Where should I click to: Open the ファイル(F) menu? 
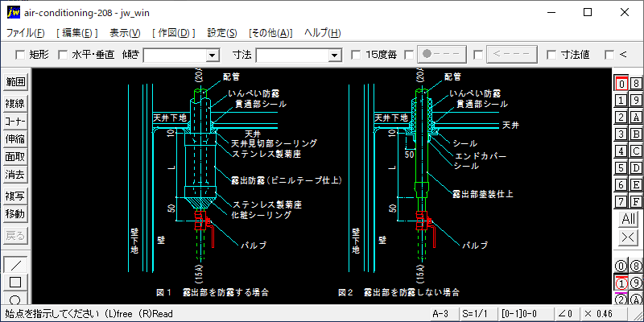point(26,33)
